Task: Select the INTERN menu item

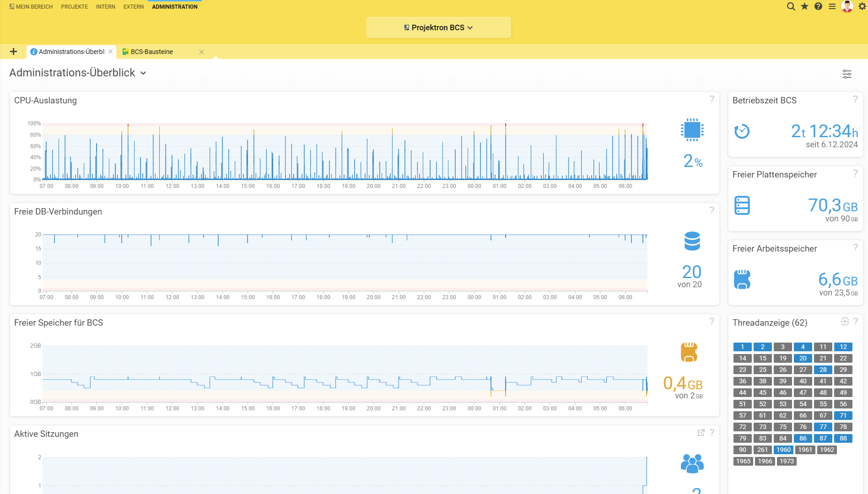Action: click(x=106, y=6)
